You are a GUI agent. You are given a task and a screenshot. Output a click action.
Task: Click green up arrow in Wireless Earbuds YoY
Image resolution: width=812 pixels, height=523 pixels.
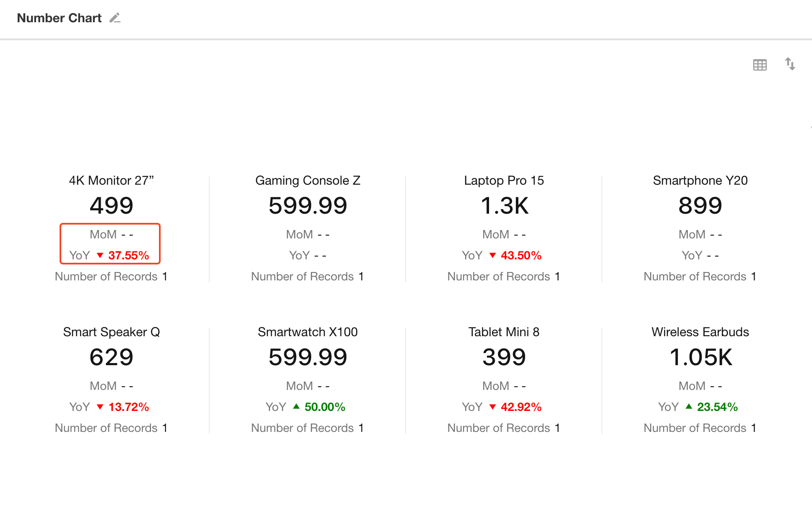[x=689, y=406]
